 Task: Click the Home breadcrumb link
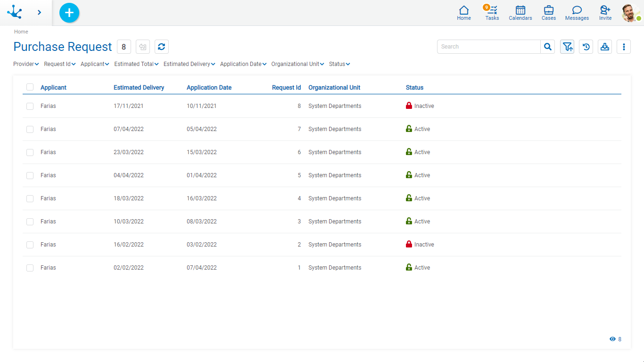click(x=21, y=32)
